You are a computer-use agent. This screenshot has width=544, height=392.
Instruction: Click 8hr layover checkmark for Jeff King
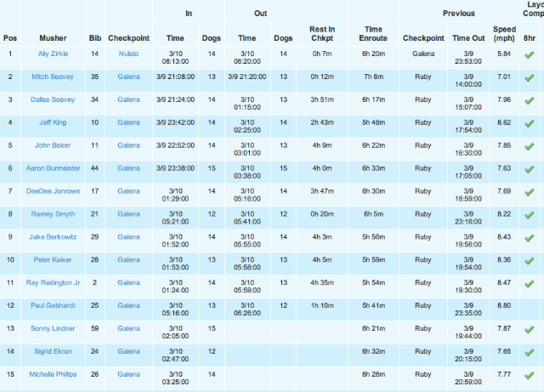tap(529, 123)
